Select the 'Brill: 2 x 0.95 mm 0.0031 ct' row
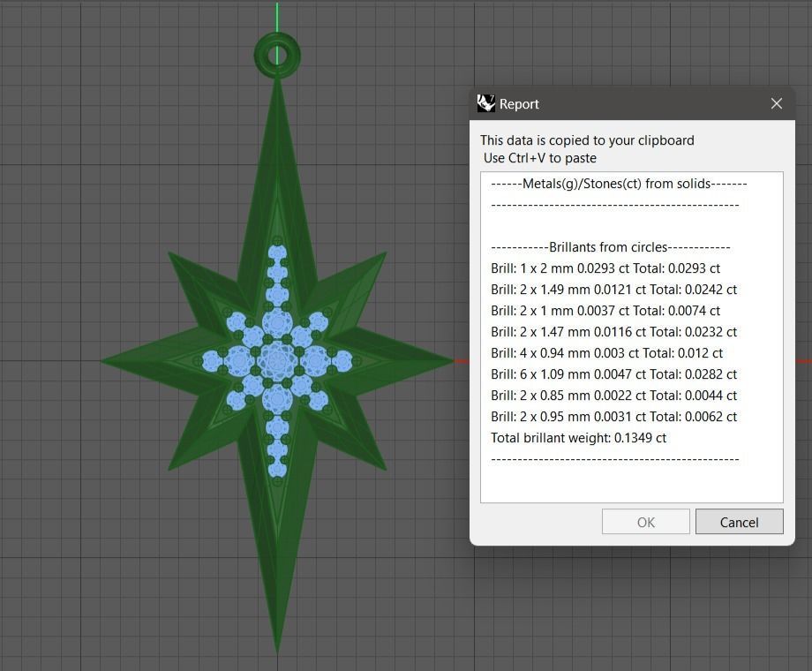812x671 pixels. [613, 417]
